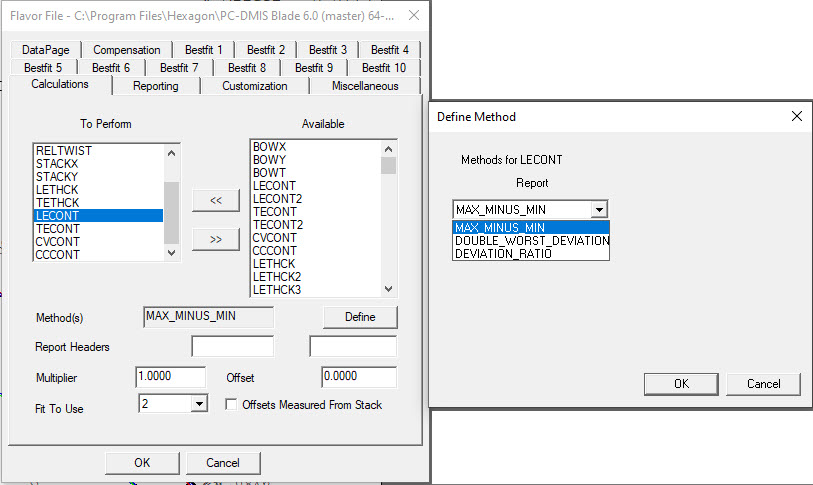Go to the Bestfit 10 tab
Viewport: 813px width, 485px height.
coord(384,68)
